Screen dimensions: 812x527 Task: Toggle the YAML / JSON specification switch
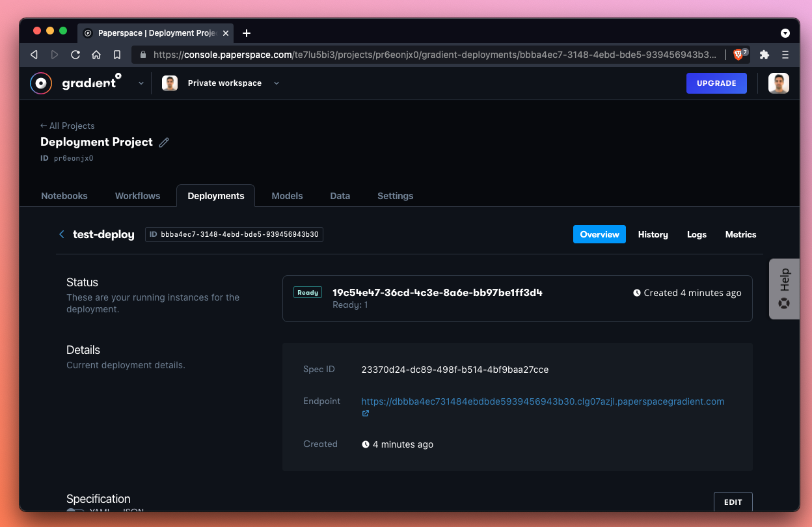(75, 511)
